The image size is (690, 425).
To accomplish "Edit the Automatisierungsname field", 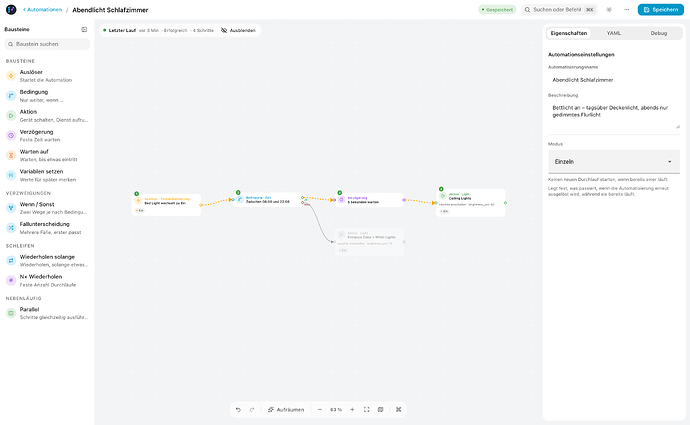I will point(613,80).
